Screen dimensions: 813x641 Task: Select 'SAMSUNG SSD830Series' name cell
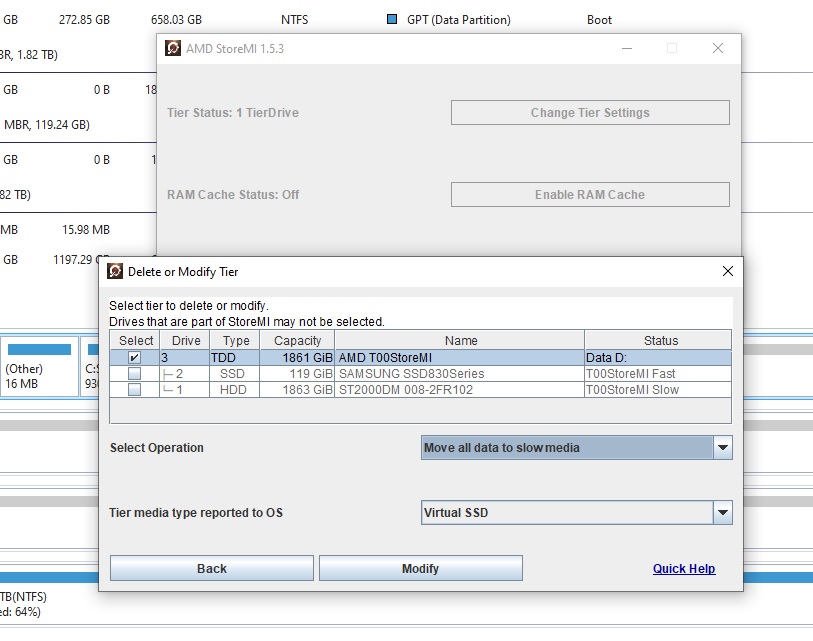pos(459,373)
